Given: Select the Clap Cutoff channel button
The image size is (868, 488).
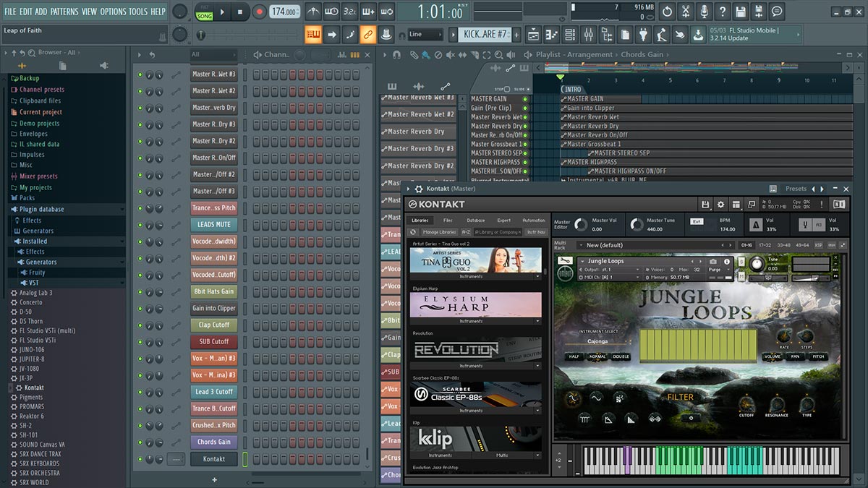Looking at the screenshot, I should point(214,325).
